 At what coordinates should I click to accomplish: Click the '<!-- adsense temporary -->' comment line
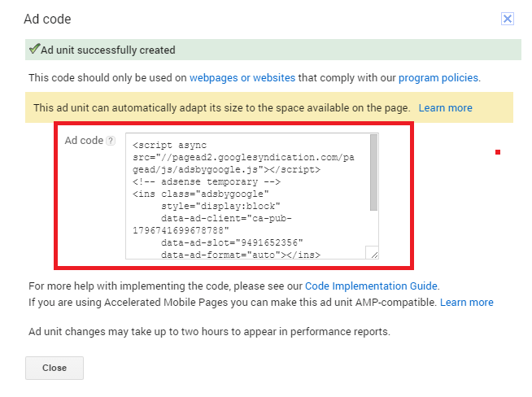(207, 181)
